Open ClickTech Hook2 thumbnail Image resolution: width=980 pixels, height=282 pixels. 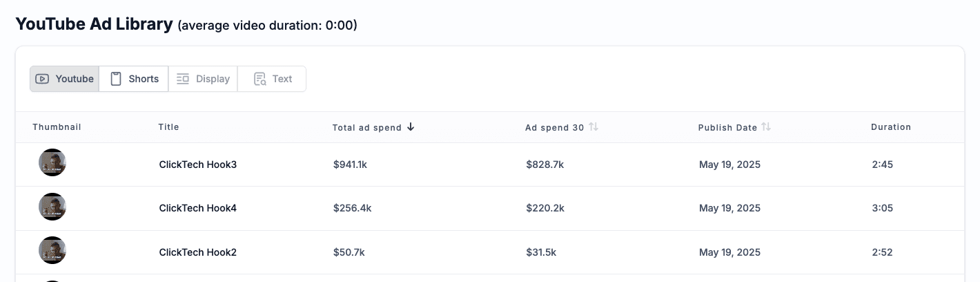52,250
